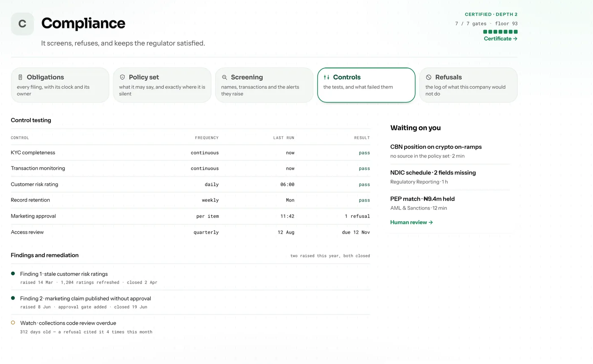Open Finding 2 marketing claim without approval
The width and height of the screenshot is (593, 364).
191,302
